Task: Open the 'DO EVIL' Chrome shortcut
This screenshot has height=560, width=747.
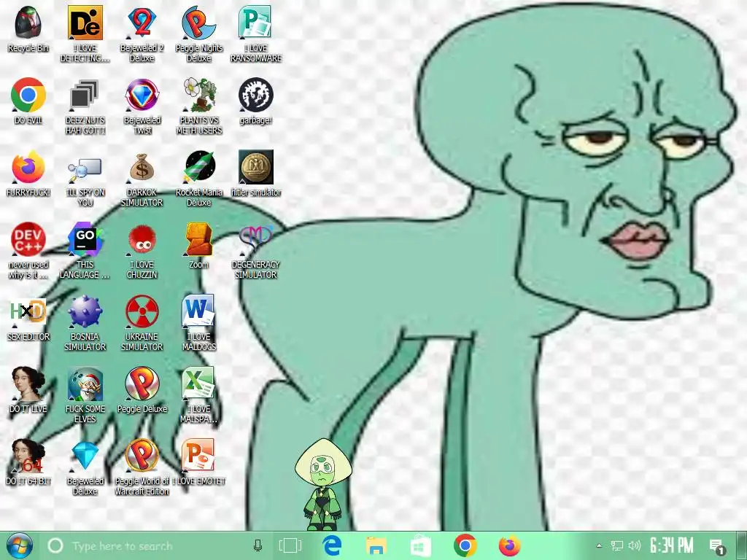Action: coord(28,95)
